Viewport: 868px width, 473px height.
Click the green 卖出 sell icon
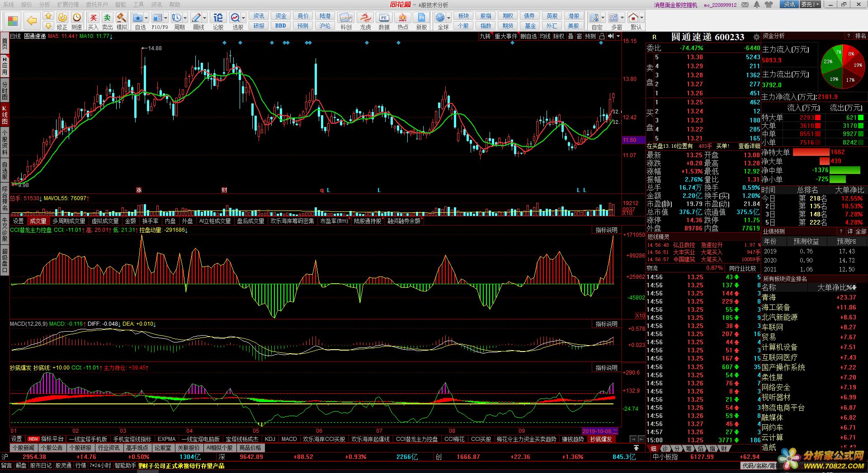coord(107,21)
